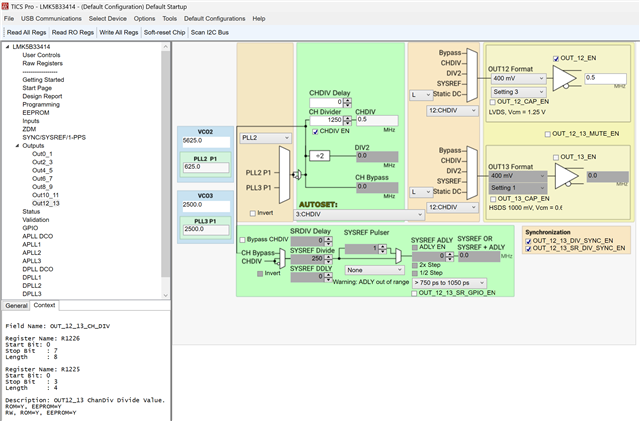Open Raw Registers in the tree
This screenshot has height=421, width=640.
[42, 63]
